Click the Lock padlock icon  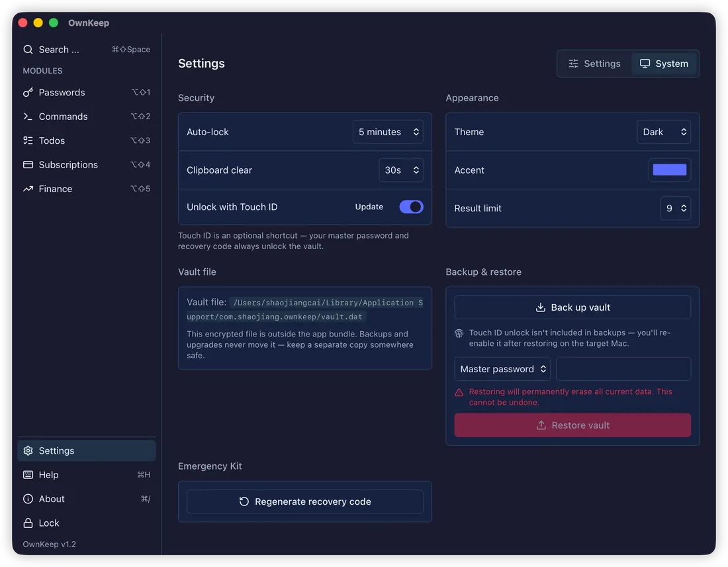click(x=28, y=523)
